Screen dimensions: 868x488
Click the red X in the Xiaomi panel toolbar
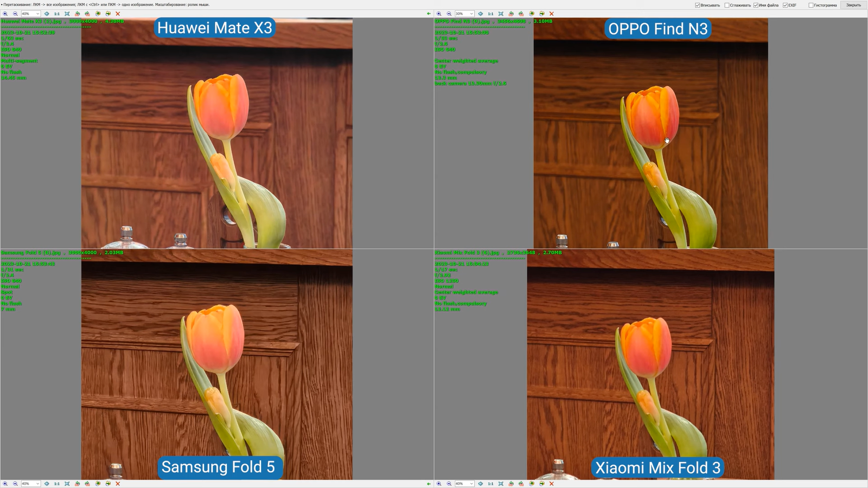[552, 484]
